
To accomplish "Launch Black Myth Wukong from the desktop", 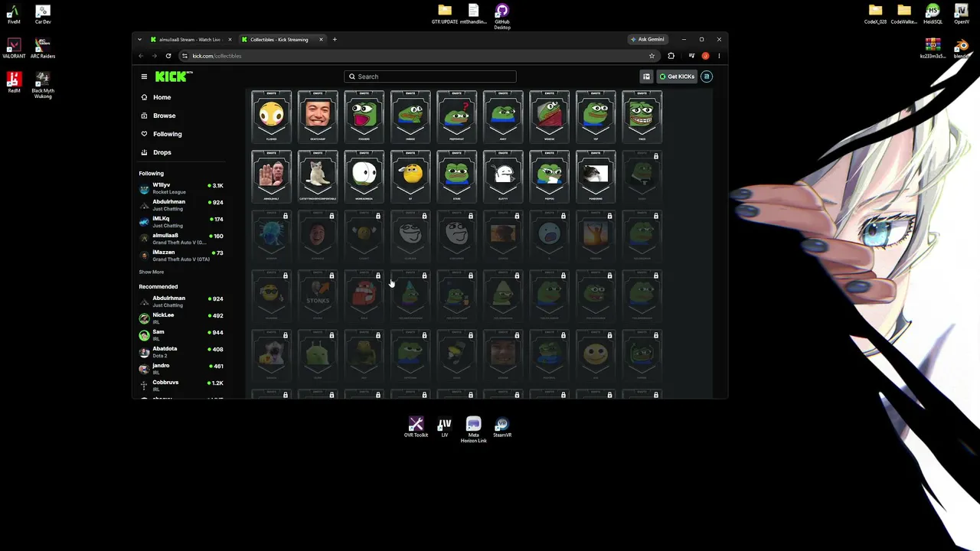I will 43,86.
